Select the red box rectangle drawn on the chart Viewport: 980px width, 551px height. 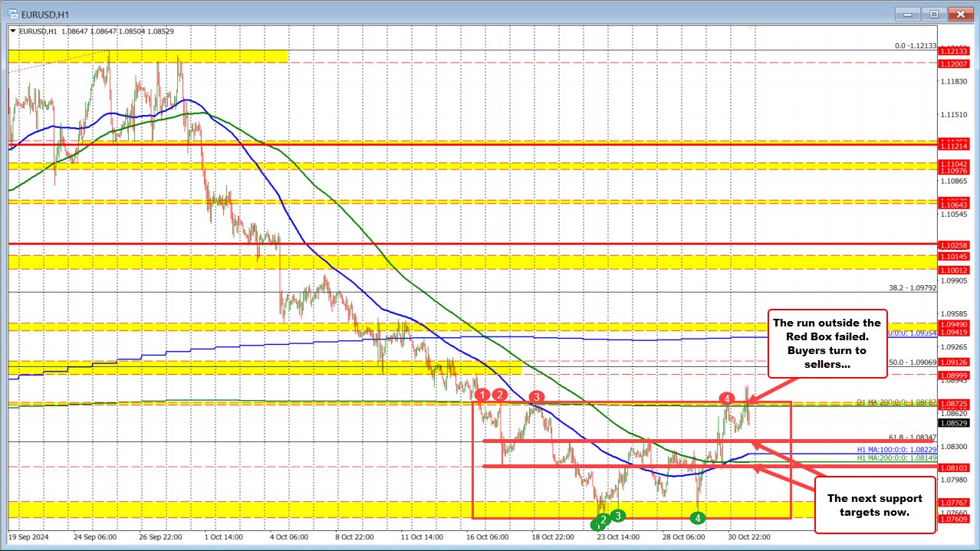pos(473,460)
